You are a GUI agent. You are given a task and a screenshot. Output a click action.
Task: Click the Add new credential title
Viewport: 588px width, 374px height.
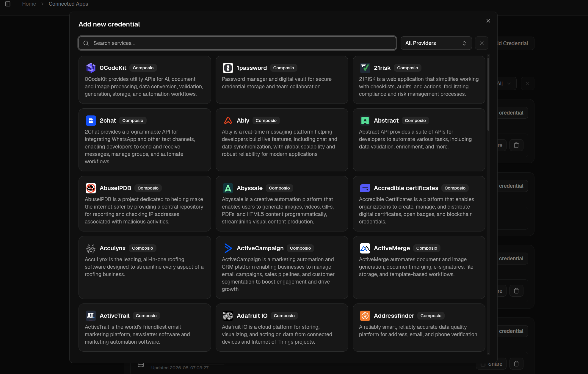coord(109,24)
